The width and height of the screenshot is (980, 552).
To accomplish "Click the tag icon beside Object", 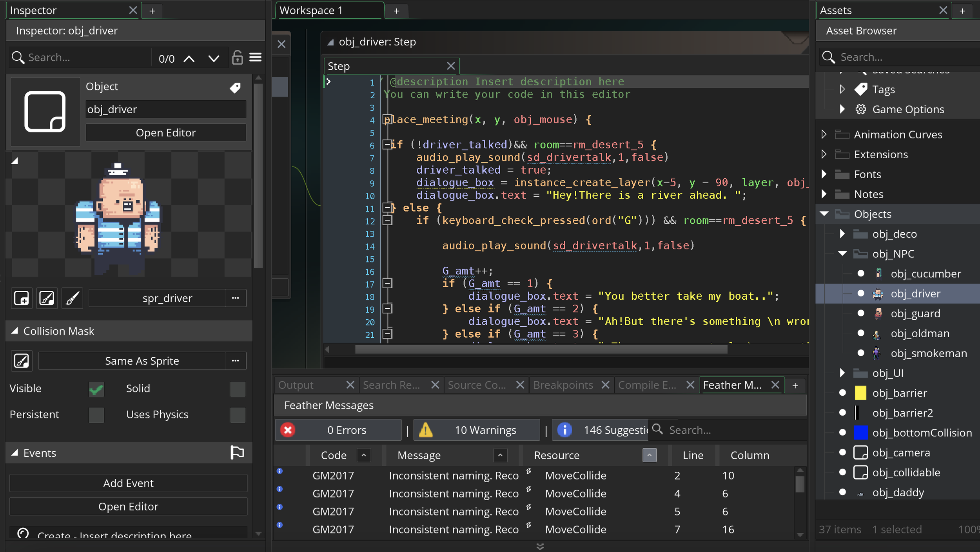I will click(235, 88).
